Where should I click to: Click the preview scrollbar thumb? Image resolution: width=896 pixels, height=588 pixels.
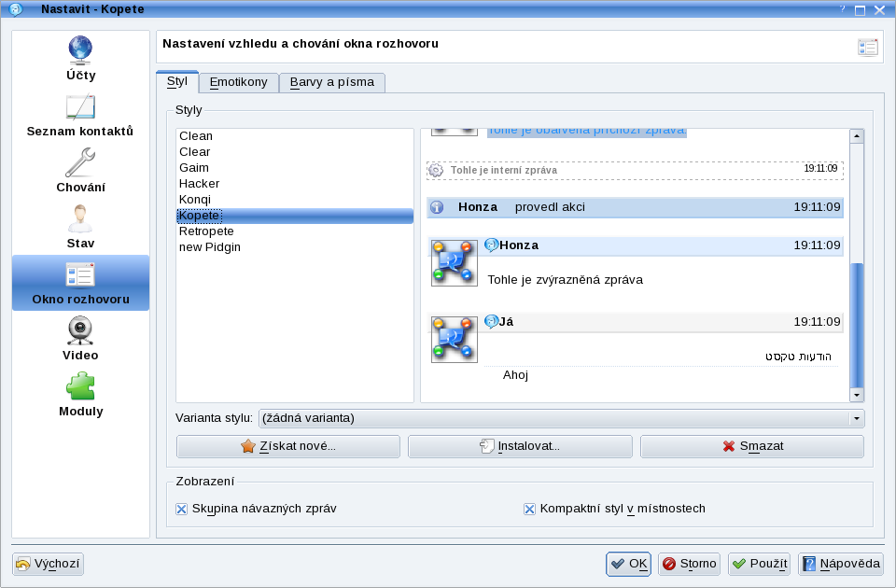point(857,325)
